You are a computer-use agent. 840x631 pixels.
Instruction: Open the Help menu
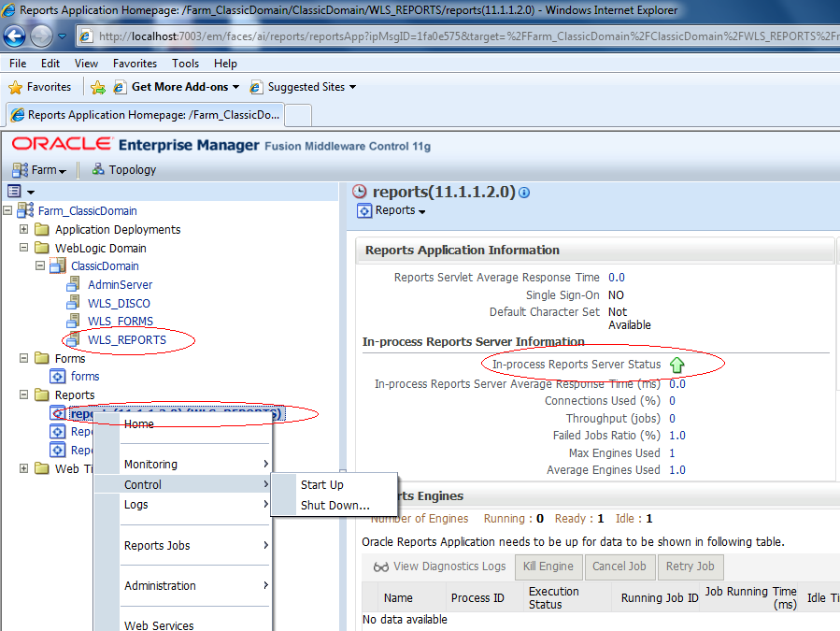[x=225, y=64]
